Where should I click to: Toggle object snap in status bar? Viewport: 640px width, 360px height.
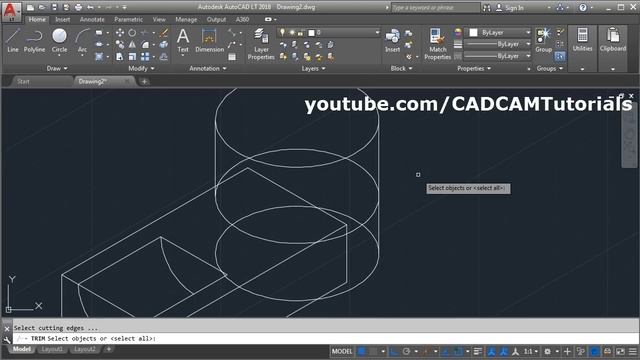(x=458, y=351)
